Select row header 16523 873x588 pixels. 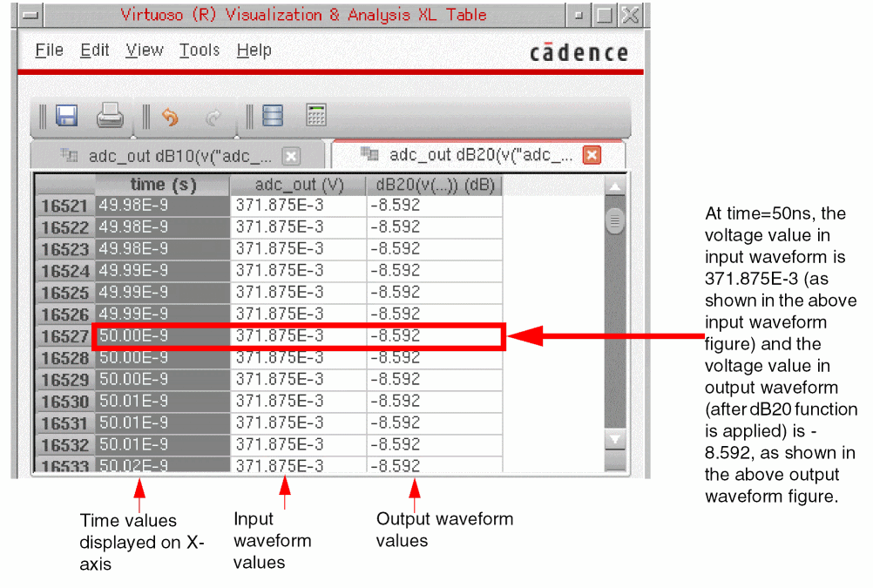(x=64, y=249)
